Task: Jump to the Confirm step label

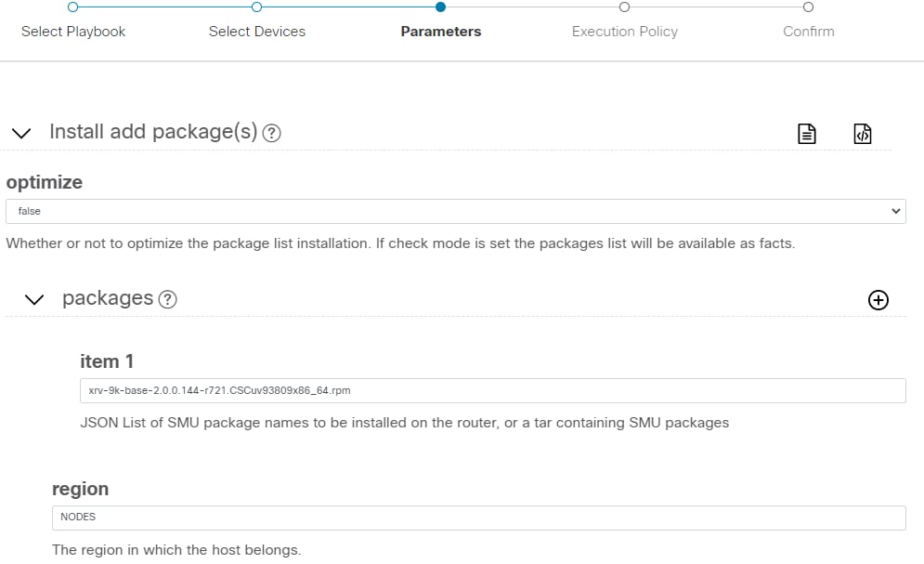Action: pyautogui.click(x=809, y=32)
